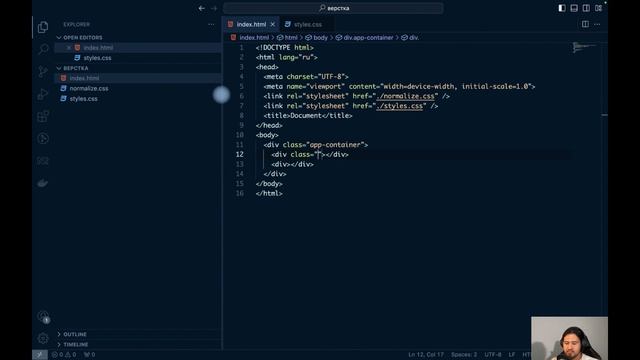This screenshot has height=360, width=640.
Task: Close index.html in Open Editors list
Action: (x=69, y=48)
